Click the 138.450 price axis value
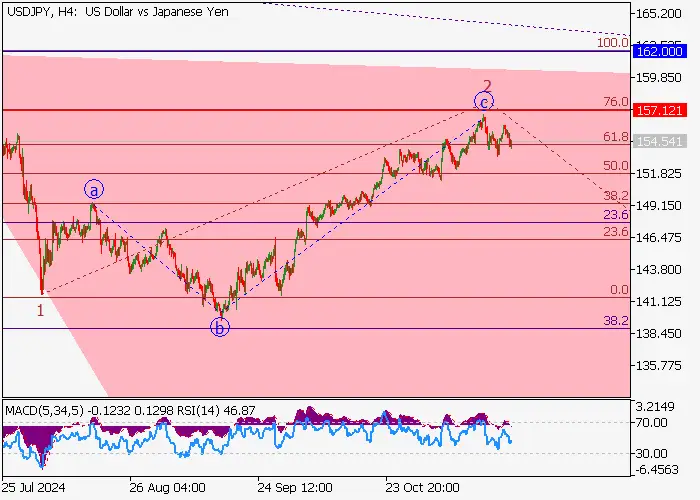This screenshot has width=700, height=500. (x=659, y=333)
